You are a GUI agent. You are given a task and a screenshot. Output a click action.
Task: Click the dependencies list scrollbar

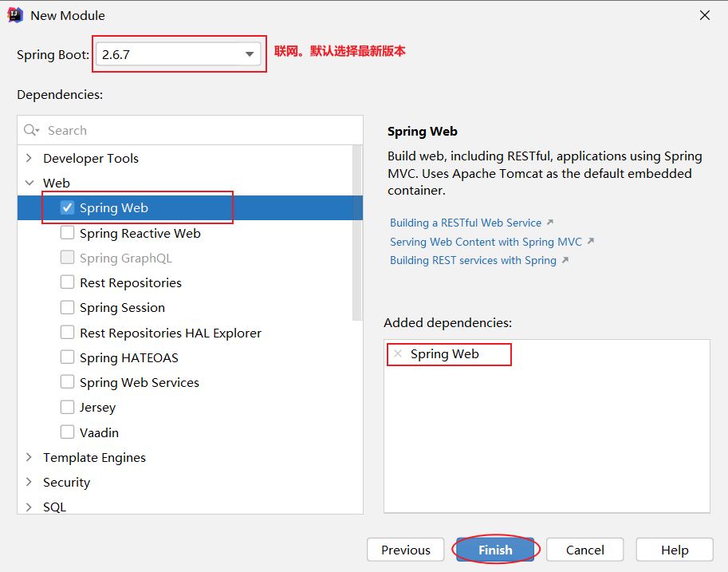pos(357,239)
